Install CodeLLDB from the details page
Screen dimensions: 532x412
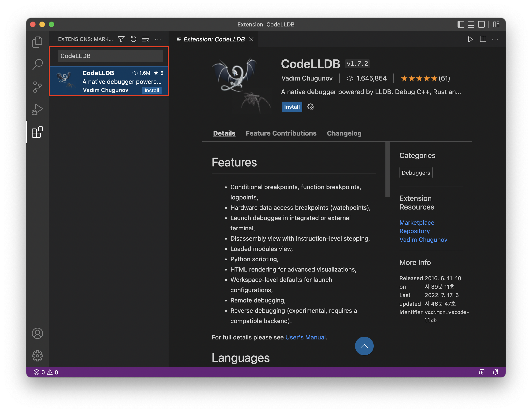pyautogui.click(x=292, y=107)
